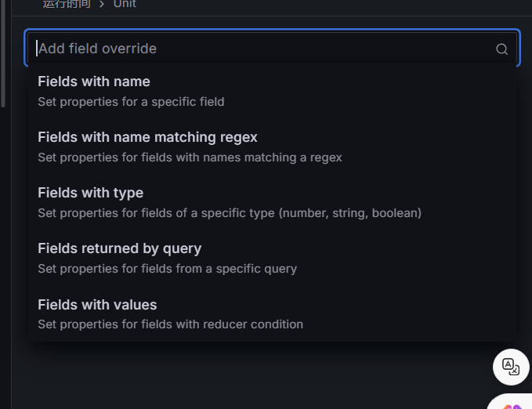Choose Fields with name matching regex
Image resolution: width=532 pixels, height=409 pixels.
[x=147, y=137]
